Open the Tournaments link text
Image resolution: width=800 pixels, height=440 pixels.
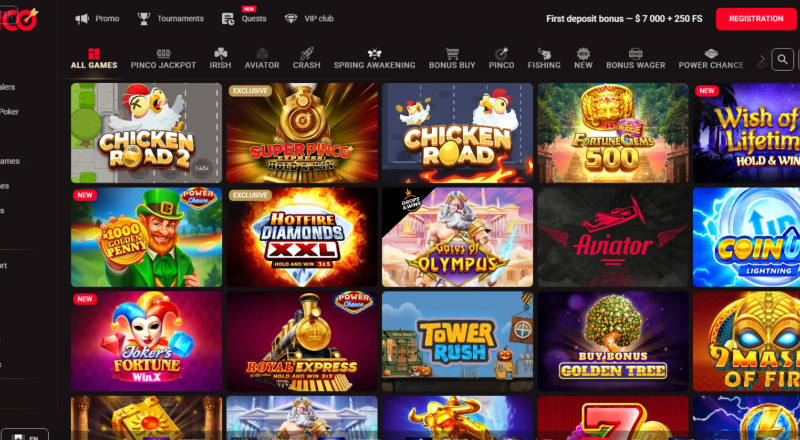tap(180, 19)
